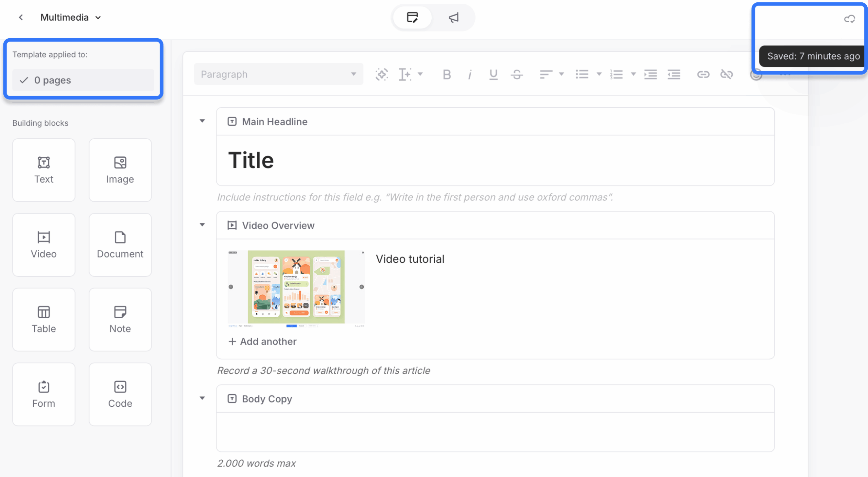Click the insert text cursor icon

405,74
